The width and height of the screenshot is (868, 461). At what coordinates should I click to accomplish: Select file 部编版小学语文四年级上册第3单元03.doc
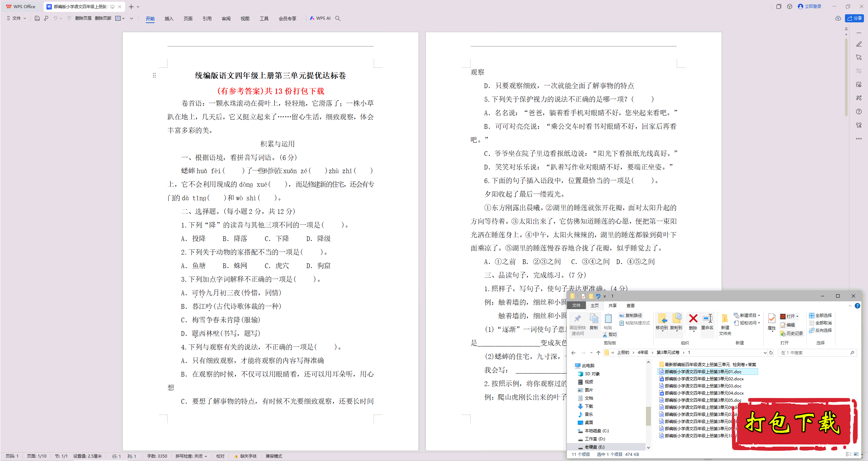tap(701, 386)
